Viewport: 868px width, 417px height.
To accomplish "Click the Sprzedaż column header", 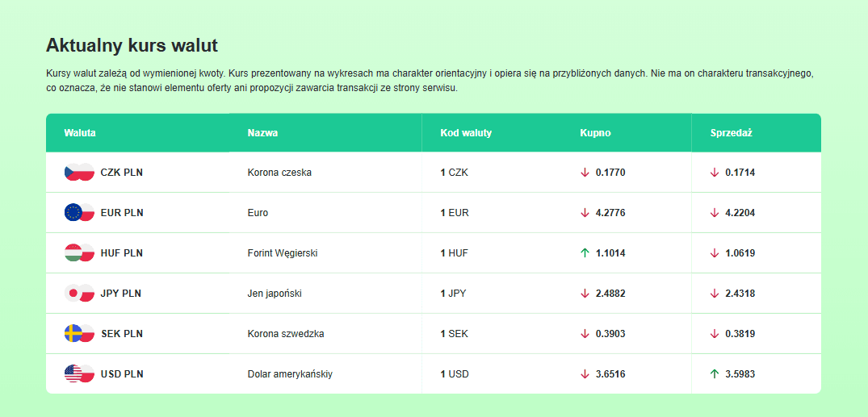I will pyautogui.click(x=731, y=132).
